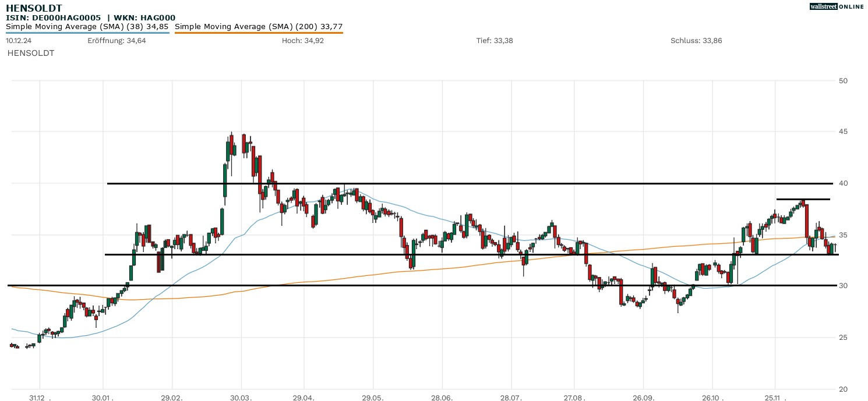
Task: Click the Tief 33,38 value
Action: click(x=495, y=41)
